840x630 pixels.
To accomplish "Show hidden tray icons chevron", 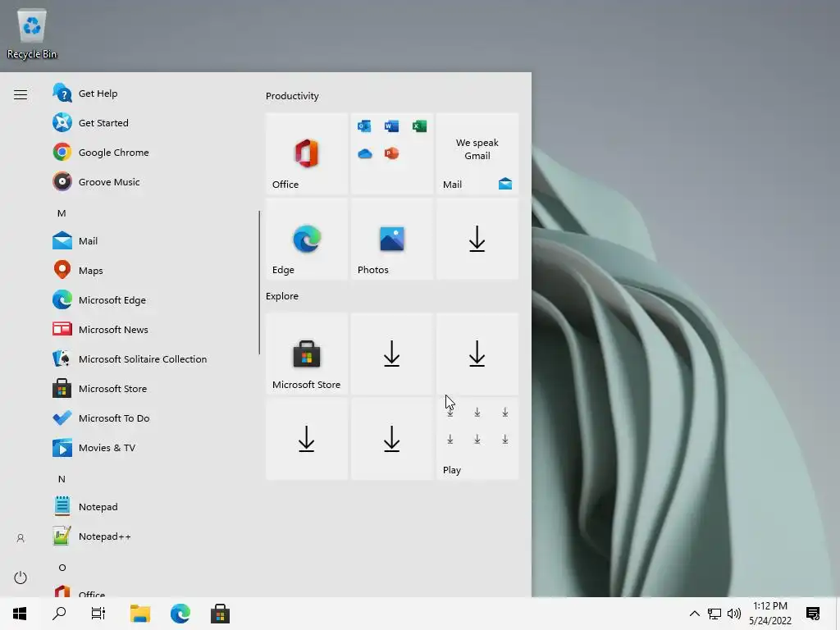I will [x=694, y=614].
